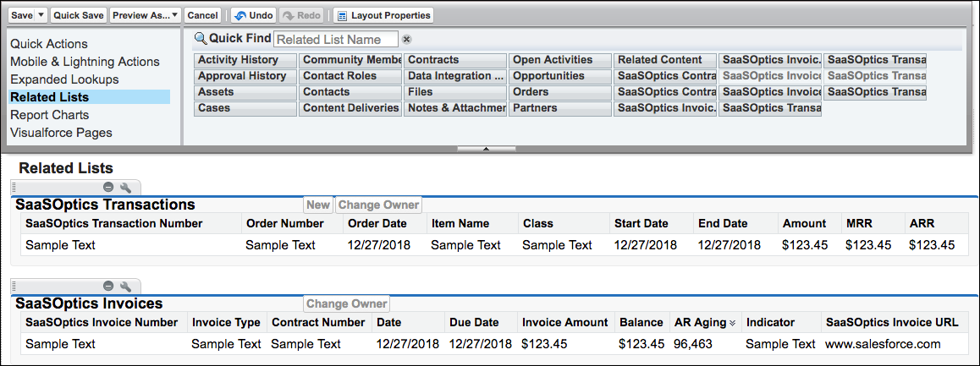Grab the drag handle above SaaSOptics Invoices

(14, 286)
